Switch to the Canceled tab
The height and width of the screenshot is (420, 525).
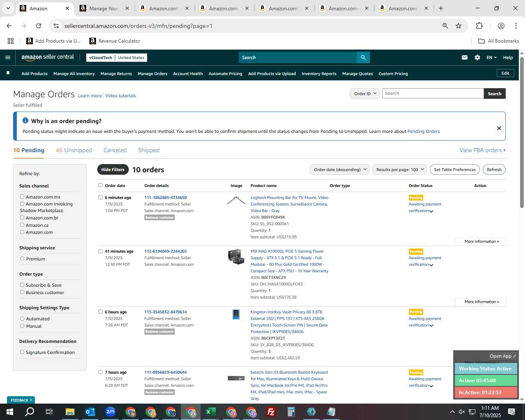click(115, 150)
